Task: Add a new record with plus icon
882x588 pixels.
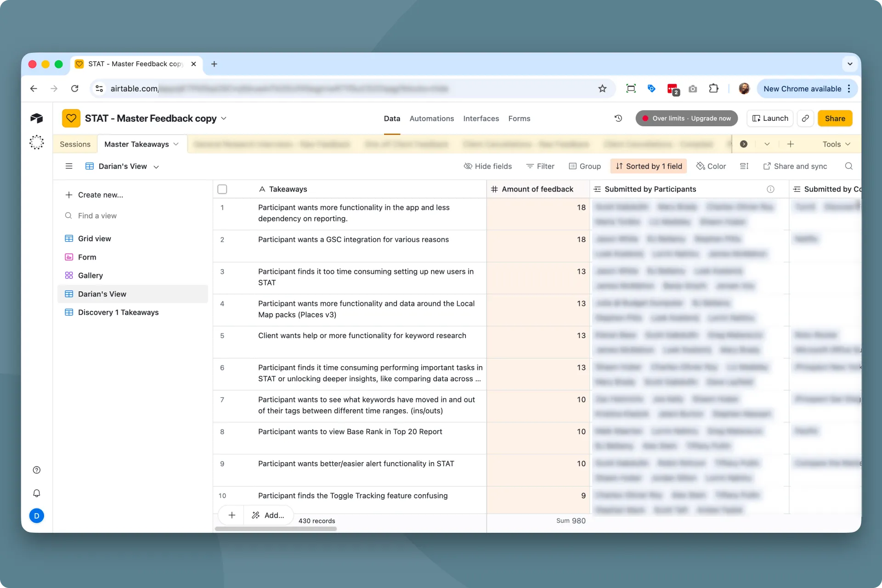Action: [x=232, y=515]
